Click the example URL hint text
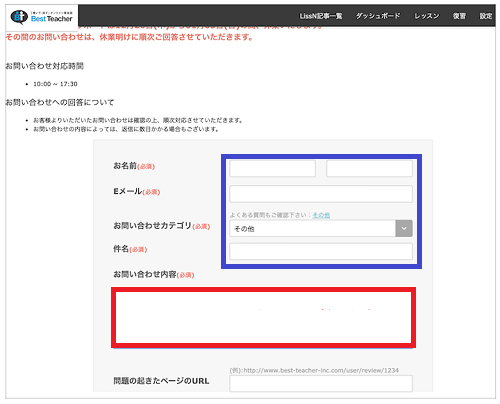 point(314,370)
